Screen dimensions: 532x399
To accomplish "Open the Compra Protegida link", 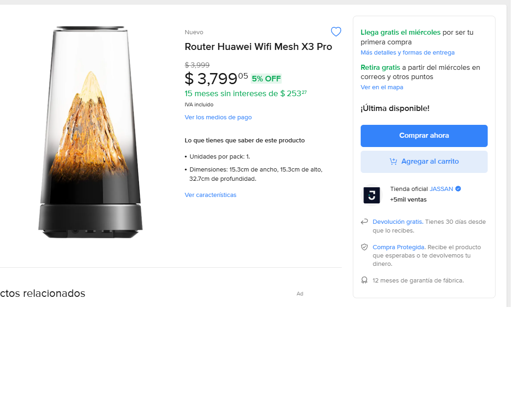I will coord(398,247).
